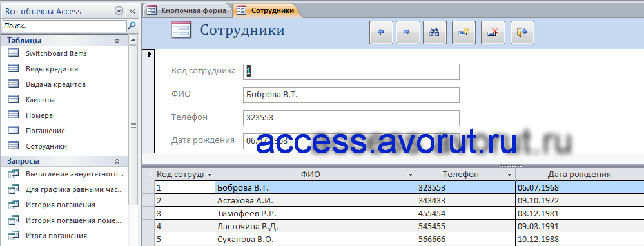Go to next record with right arrow button
The width and height of the screenshot is (644, 246).
coord(407,32)
